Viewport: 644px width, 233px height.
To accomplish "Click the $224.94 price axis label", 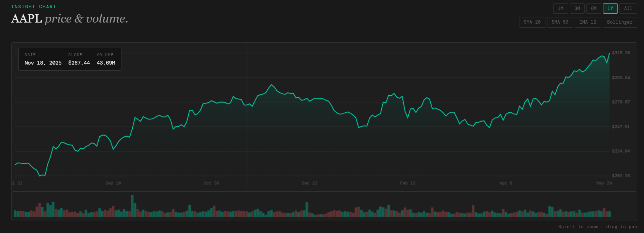I will pyautogui.click(x=621, y=151).
